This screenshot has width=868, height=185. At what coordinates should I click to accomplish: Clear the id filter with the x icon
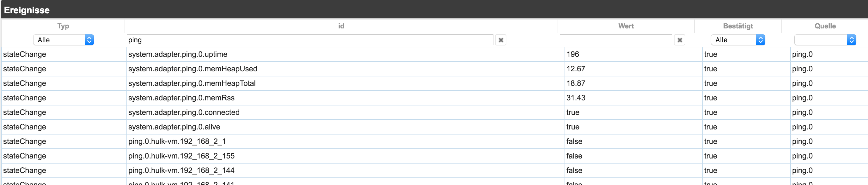501,40
